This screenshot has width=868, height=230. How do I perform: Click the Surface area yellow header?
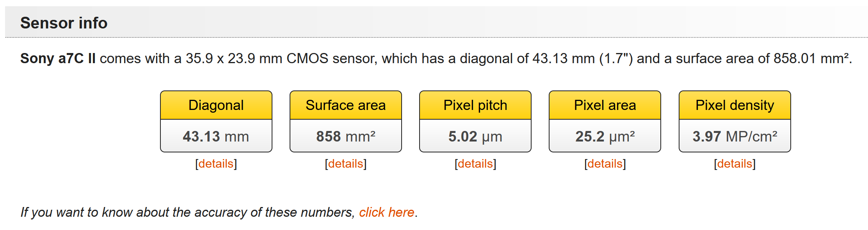pos(345,105)
